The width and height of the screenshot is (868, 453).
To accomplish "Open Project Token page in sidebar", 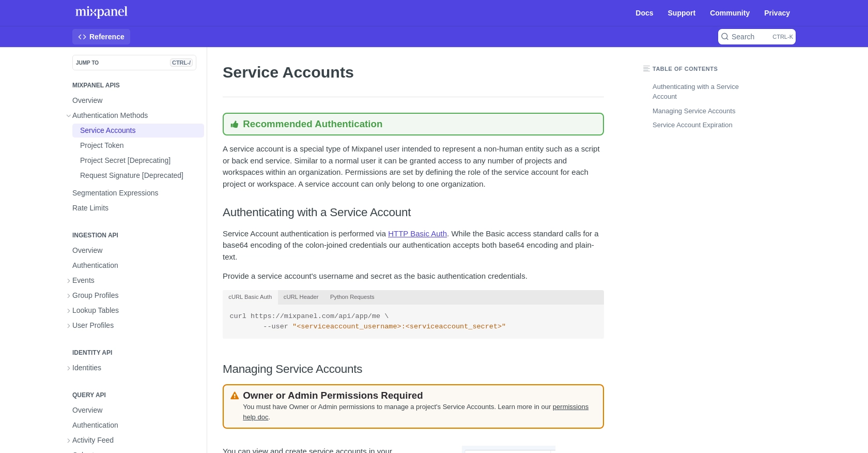I will pos(102,145).
